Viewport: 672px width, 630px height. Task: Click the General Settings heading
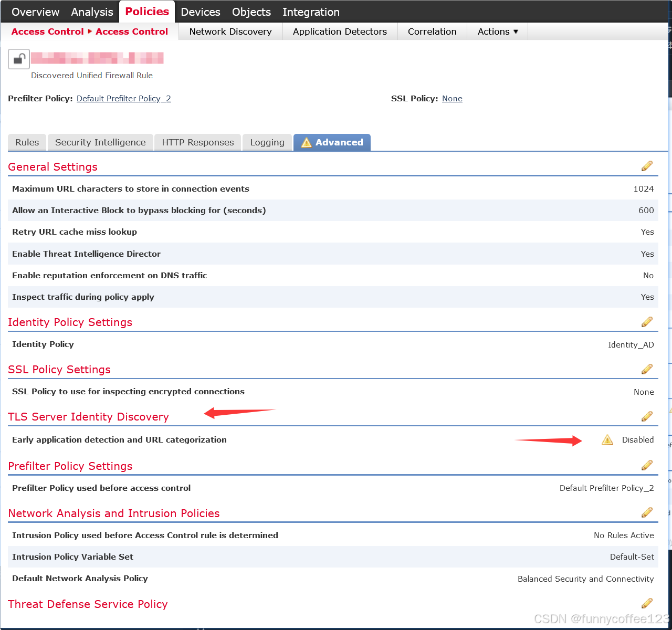(52, 167)
